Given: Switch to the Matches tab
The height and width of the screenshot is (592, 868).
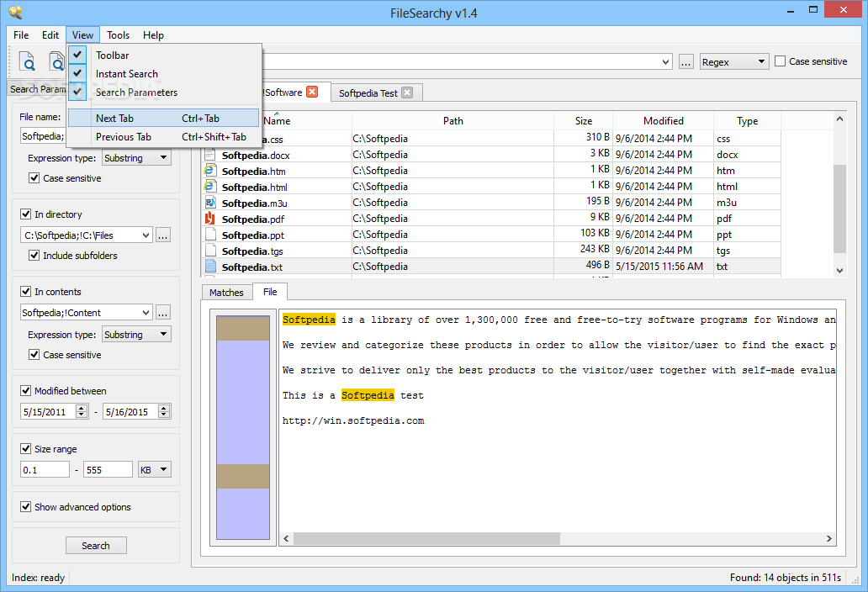Looking at the screenshot, I should pos(226,292).
